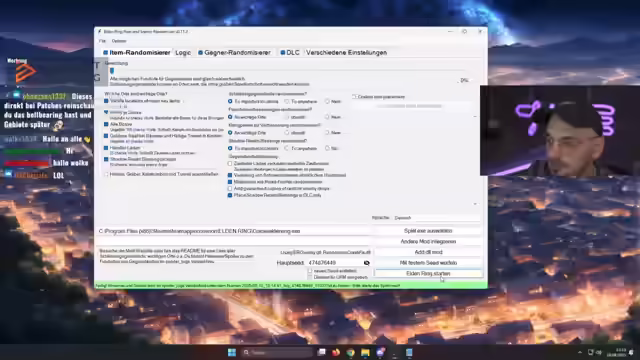Viewport: 640px width, 360px height.
Task: Open the Sprache dropdown showing Deutsch
Action: click(436, 218)
